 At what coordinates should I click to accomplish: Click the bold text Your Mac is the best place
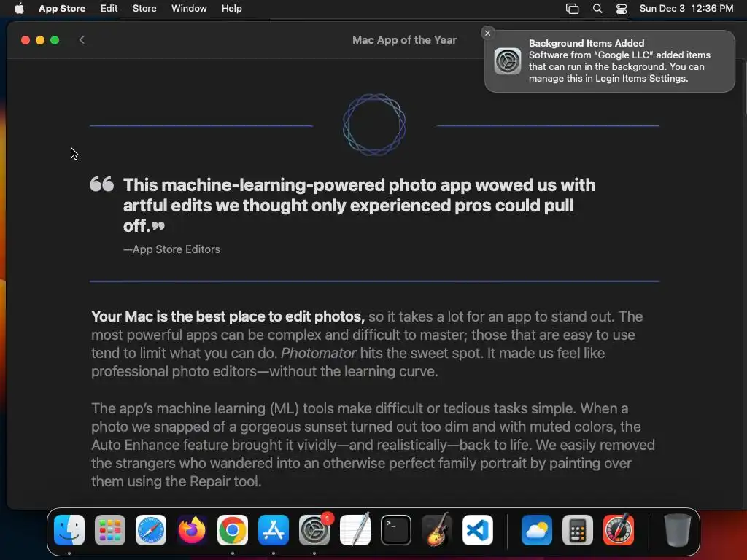point(228,316)
